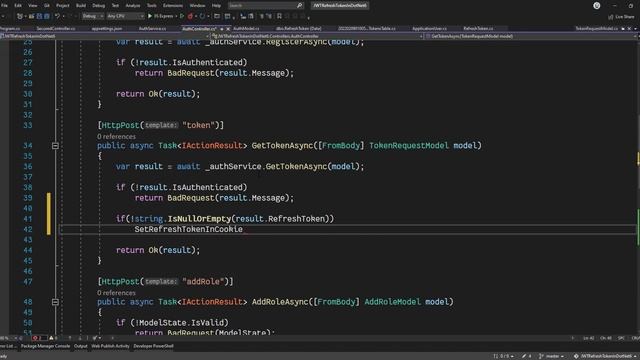Open the View menu
640x360 pixels.
tap(33, 6)
